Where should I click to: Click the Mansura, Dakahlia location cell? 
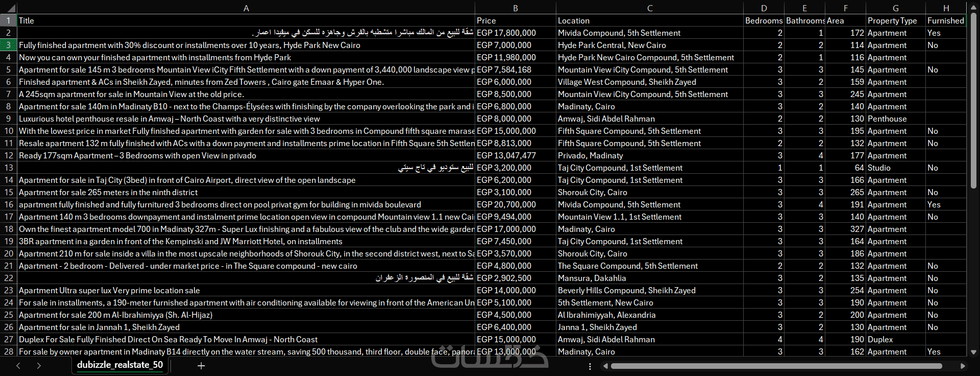(x=650, y=278)
